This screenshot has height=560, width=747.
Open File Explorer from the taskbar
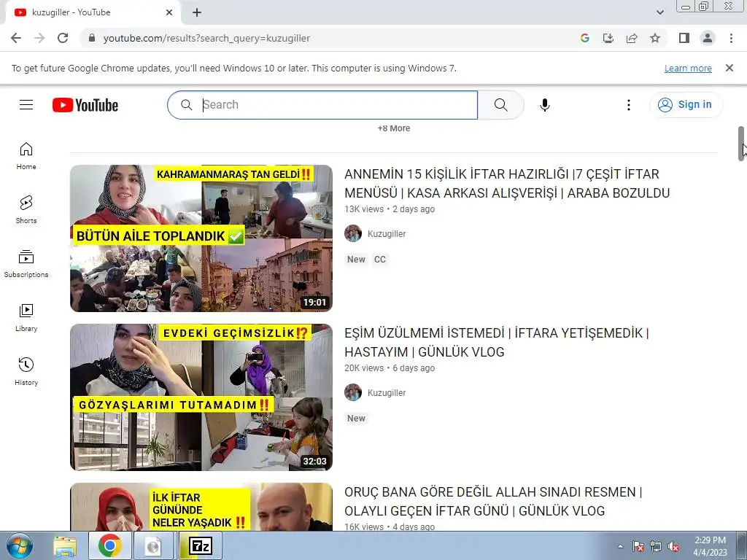(x=65, y=545)
